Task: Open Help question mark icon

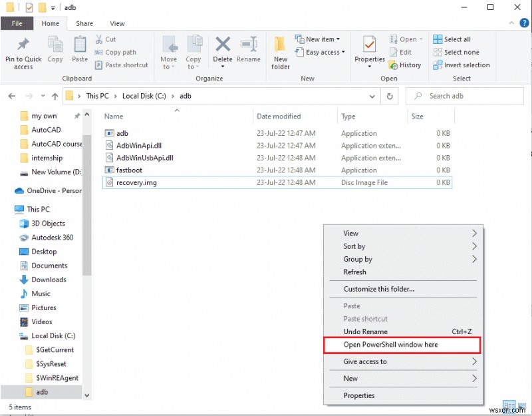Action: click(524, 23)
